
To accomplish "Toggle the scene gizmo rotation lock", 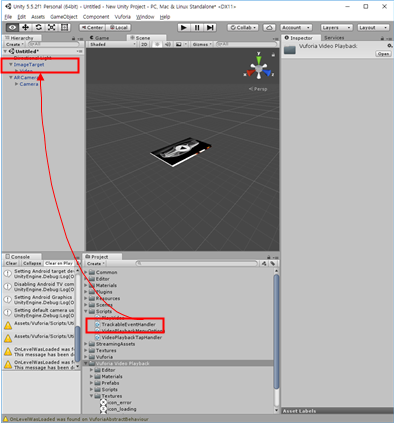I will pyautogui.click(x=273, y=54).
